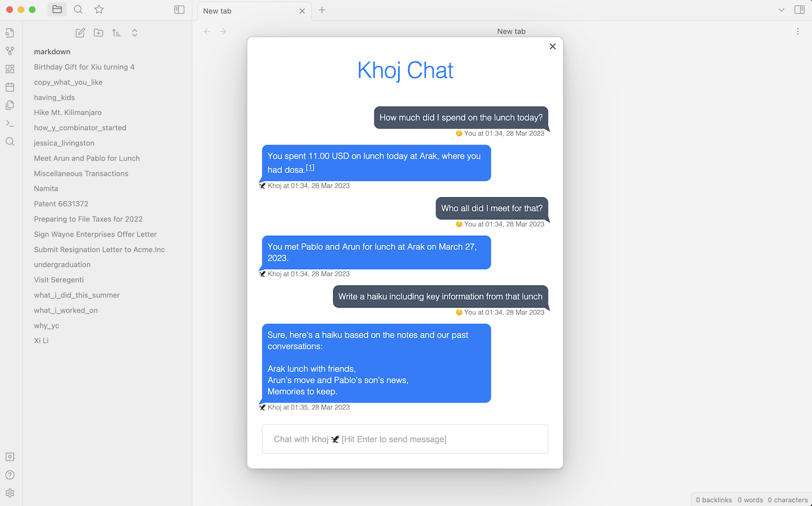Screen dimensions: 812x506
Task: Open the more options three-dot menu
Action: click(798, 32)
